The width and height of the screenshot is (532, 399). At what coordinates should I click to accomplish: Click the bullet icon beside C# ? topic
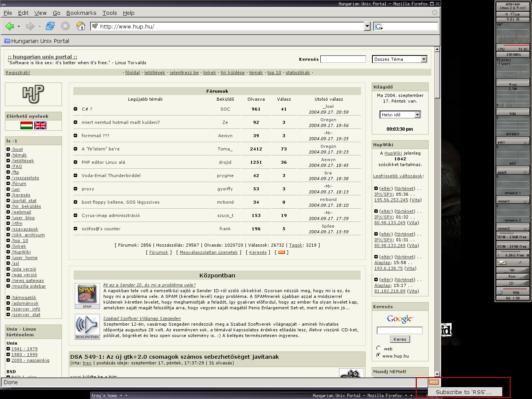76,109
